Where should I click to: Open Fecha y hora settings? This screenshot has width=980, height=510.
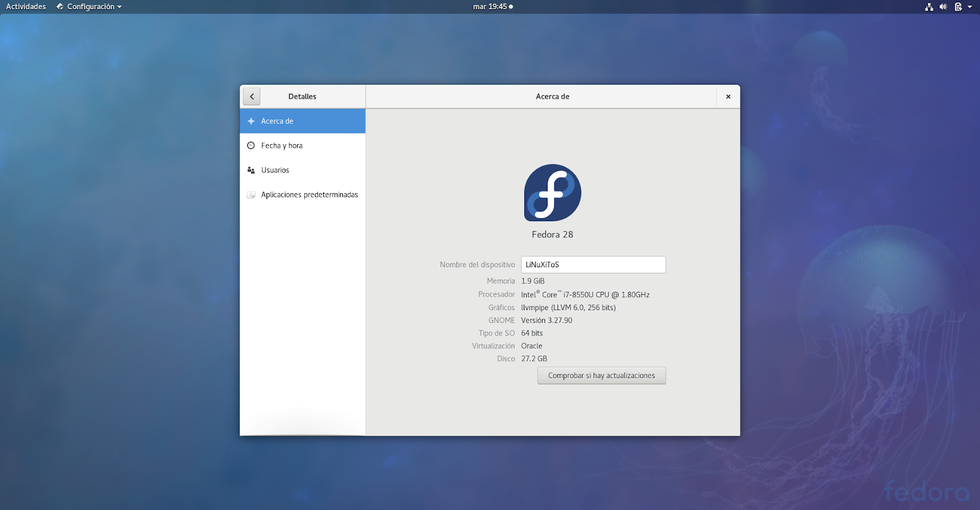303,146
